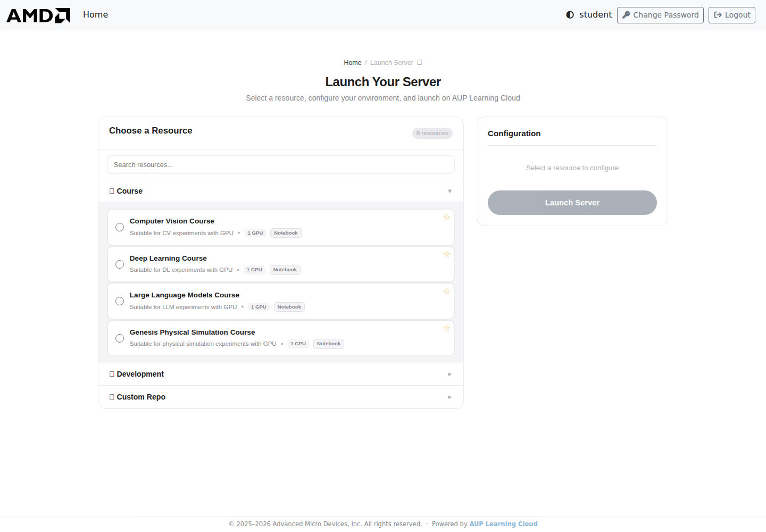Collapse the Course section arrow
766x532 pixels.
coord(450,191)
